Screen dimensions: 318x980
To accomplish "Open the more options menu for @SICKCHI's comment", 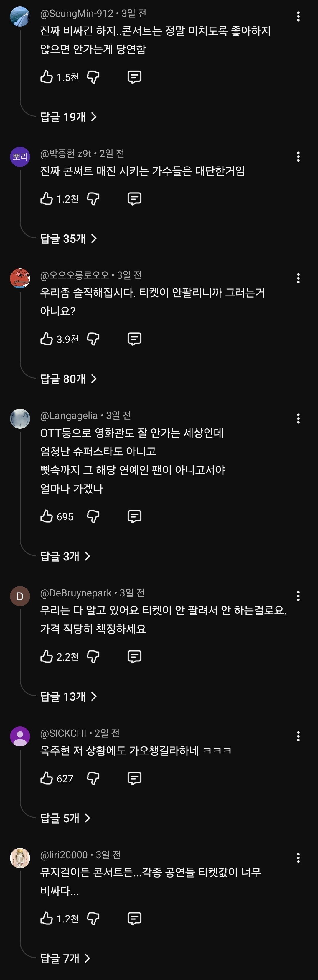I will point(298,736).
